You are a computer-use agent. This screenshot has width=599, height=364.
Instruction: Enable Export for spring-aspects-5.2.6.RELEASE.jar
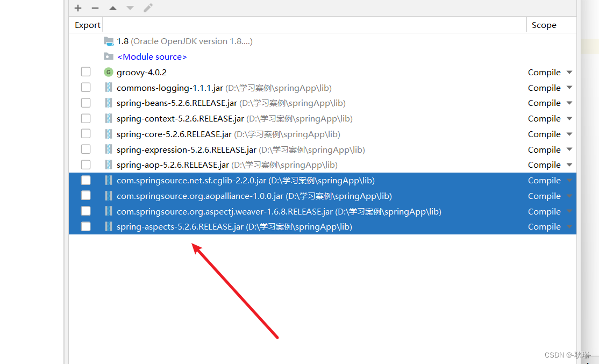click(85, 226)
